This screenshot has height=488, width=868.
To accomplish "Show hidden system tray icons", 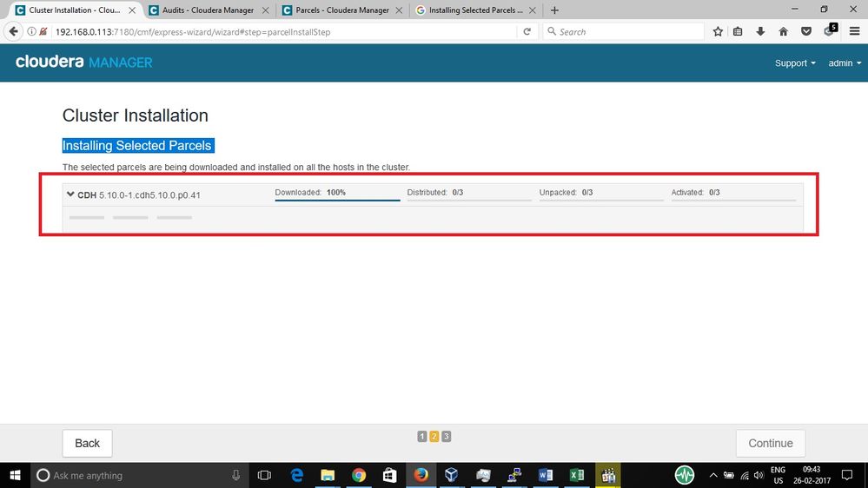I will 713,475.
